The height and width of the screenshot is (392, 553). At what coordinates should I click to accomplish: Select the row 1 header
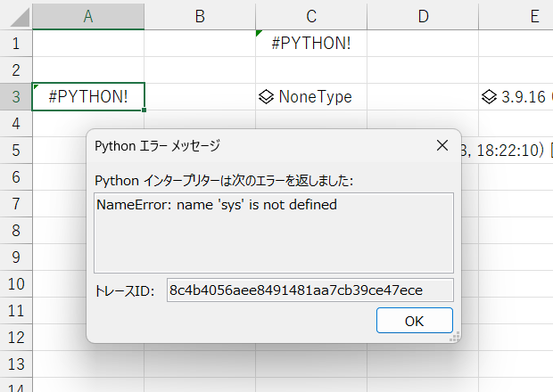pos(16,44)
